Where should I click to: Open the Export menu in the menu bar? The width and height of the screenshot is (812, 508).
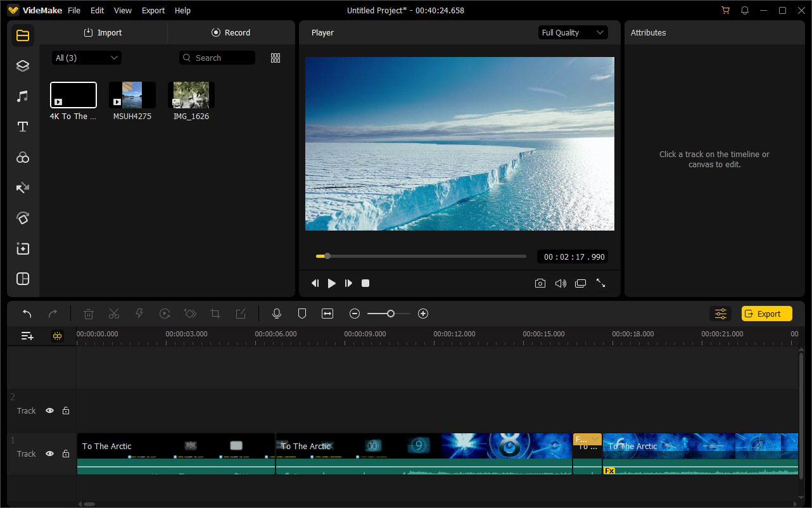pos(153,10)
